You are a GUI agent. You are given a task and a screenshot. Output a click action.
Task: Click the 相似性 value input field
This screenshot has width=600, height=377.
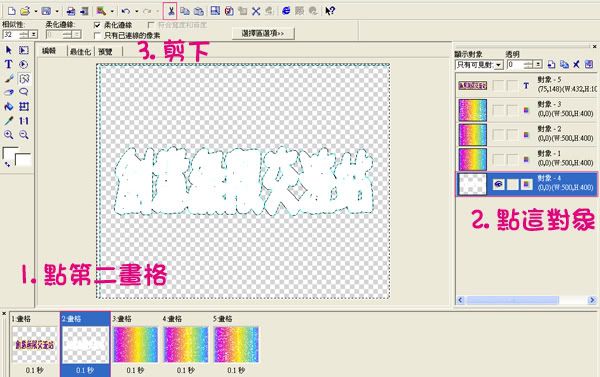click(11, 34)
